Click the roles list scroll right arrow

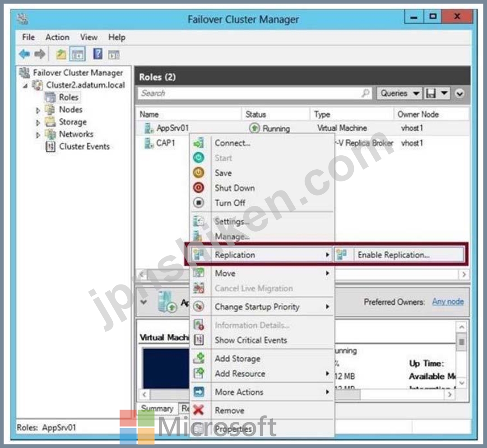click(464, 274)
